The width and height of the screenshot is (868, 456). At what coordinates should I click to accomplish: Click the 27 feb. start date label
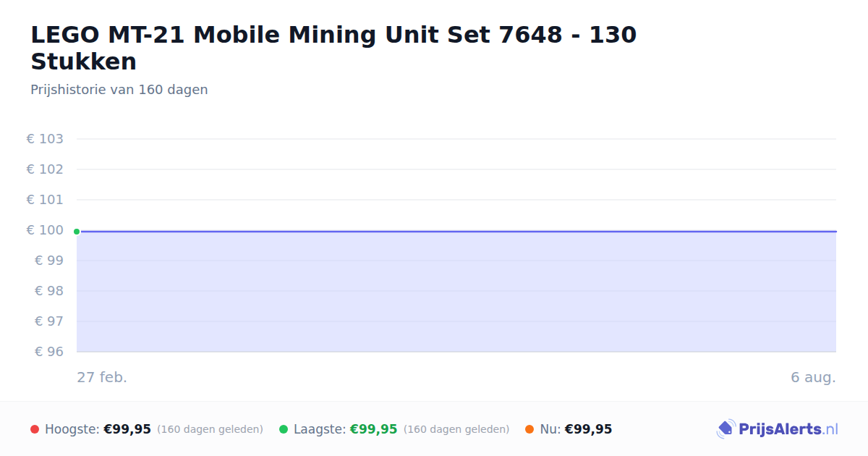(x=102, y=377)
